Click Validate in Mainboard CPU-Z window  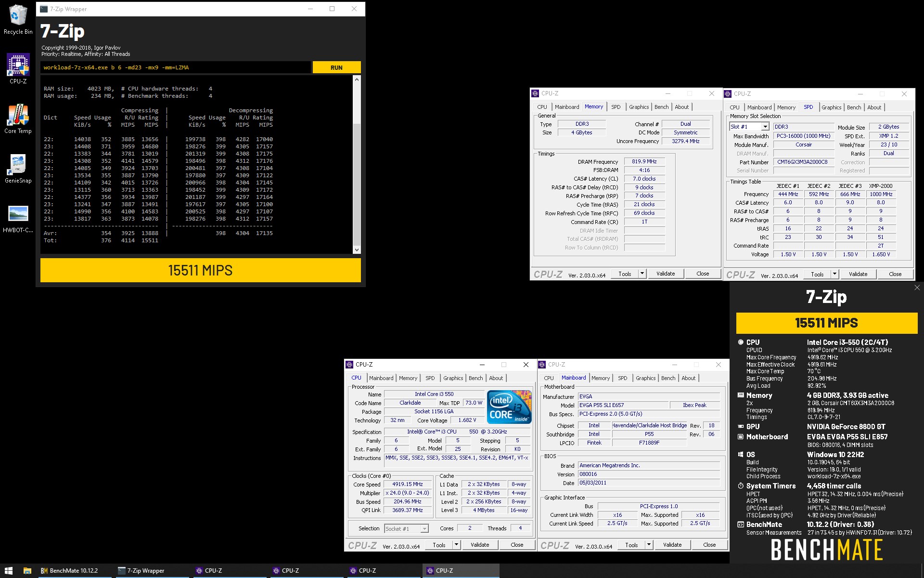click(672, 545)
